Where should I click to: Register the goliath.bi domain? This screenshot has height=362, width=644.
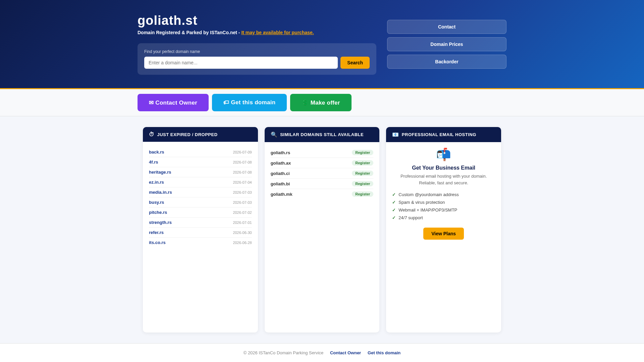(x=363, y=184)
